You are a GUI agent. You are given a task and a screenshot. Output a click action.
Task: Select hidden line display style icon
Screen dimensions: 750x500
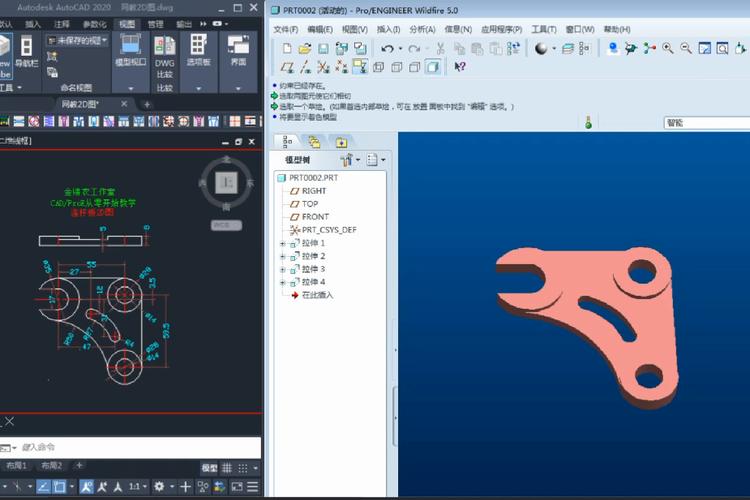(x=397, y=67)
